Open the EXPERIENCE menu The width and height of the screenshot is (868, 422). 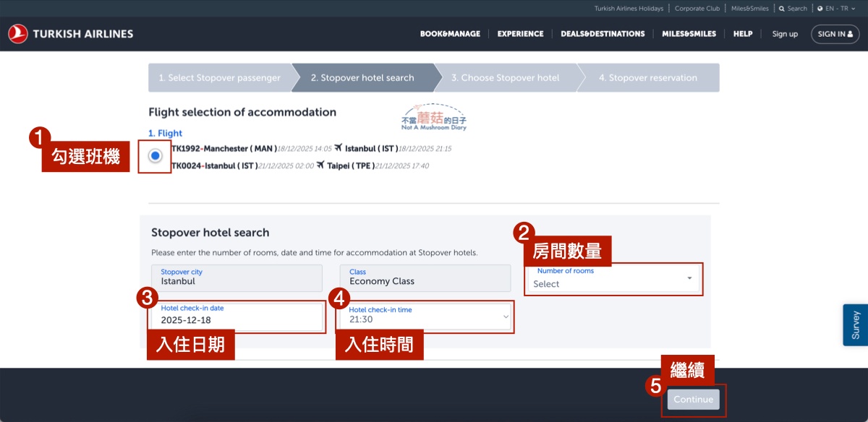point(520,34)
